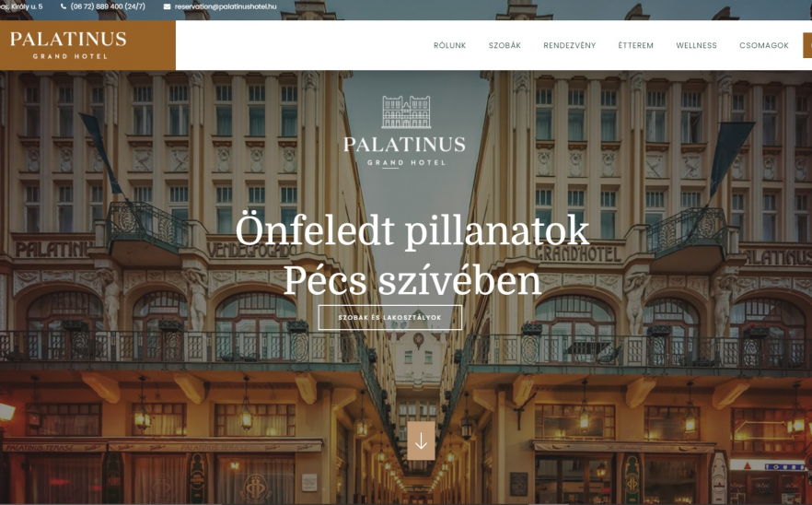
Task: Click the white Palatinus Grand Hotel wordmark in the hero
Action: pos(404,151)
